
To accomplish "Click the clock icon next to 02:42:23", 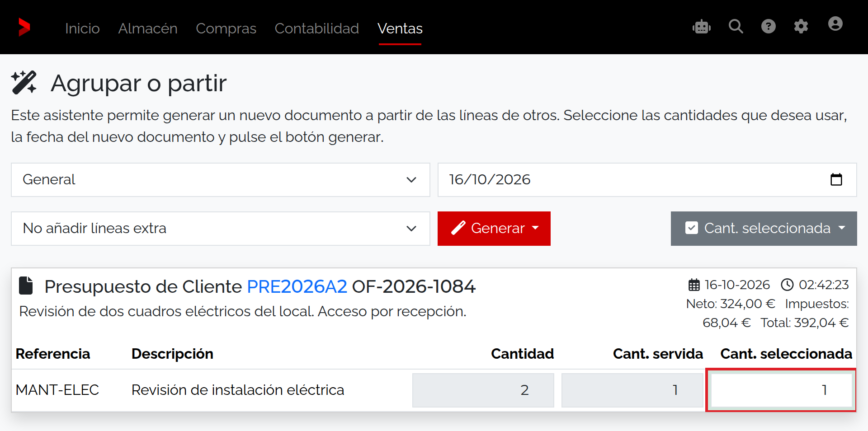I will (788, 285).
